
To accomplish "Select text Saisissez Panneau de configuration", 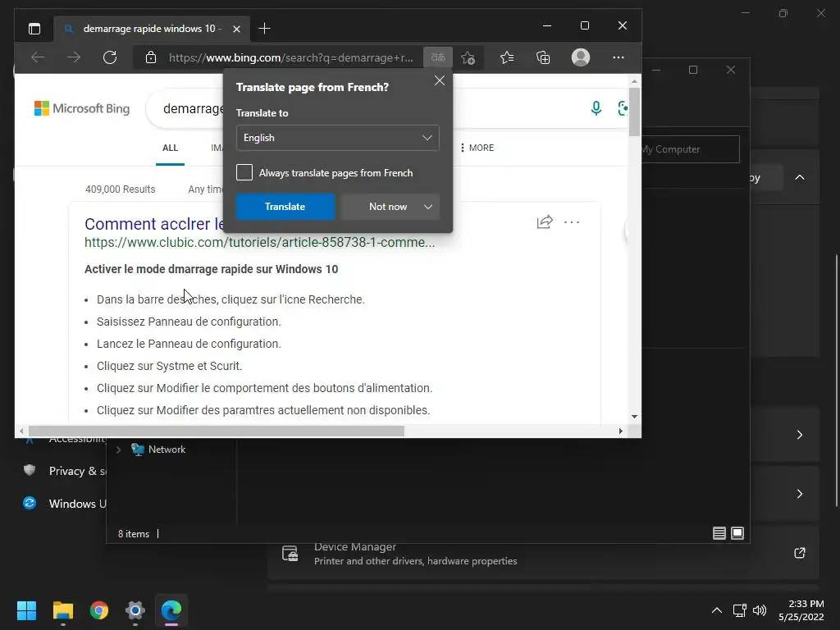I will [x=189, y=322].
